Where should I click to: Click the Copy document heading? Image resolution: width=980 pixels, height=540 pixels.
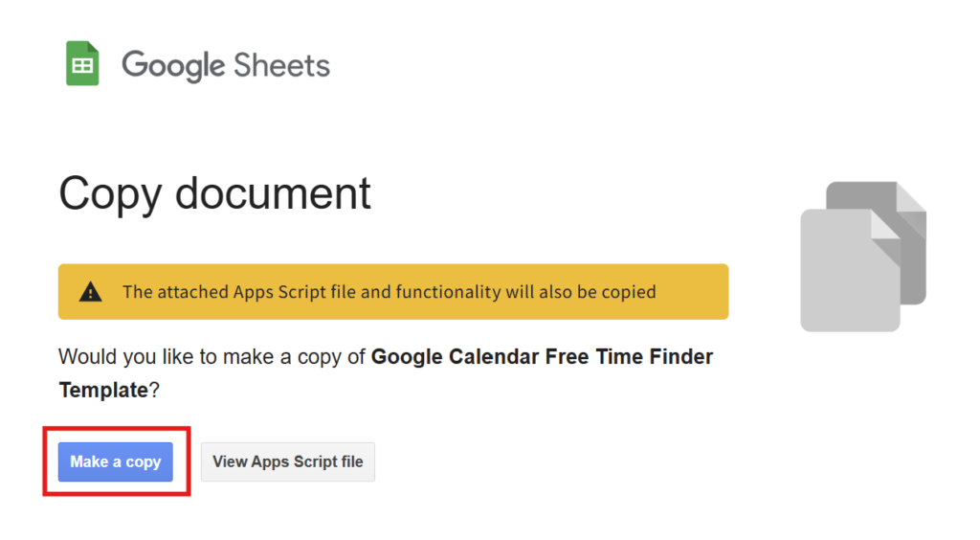(x=214, y=194)
